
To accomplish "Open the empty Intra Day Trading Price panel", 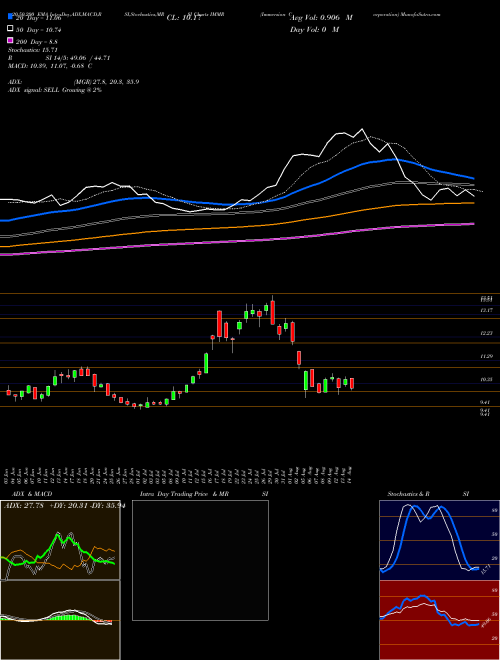I will tap(200, 560).
